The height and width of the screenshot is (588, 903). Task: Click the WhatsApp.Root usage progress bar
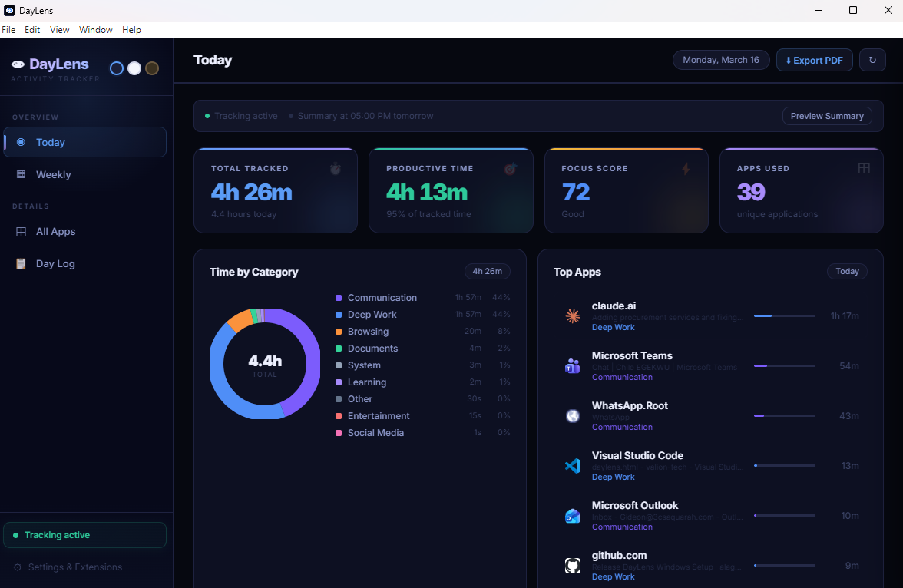pyautogui.click(x=785, y=416)
